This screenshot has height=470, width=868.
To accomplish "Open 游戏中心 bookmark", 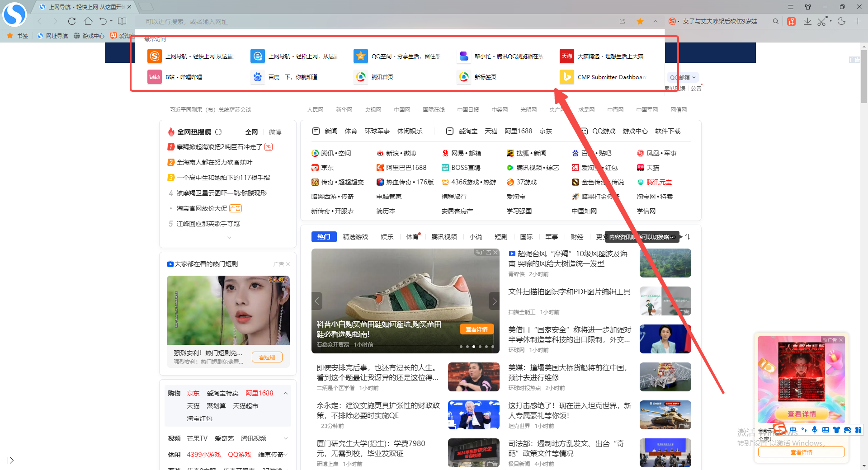I will tap(89, 36).
